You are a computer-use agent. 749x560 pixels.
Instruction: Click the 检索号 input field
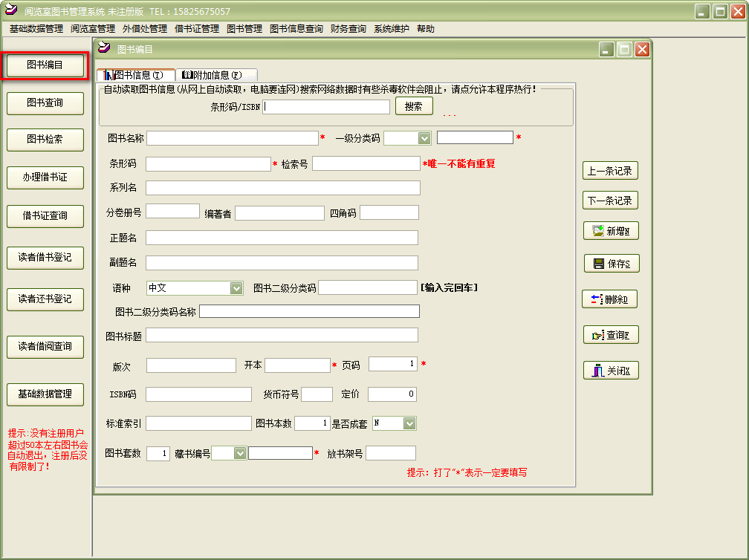(x=366, y=163)
